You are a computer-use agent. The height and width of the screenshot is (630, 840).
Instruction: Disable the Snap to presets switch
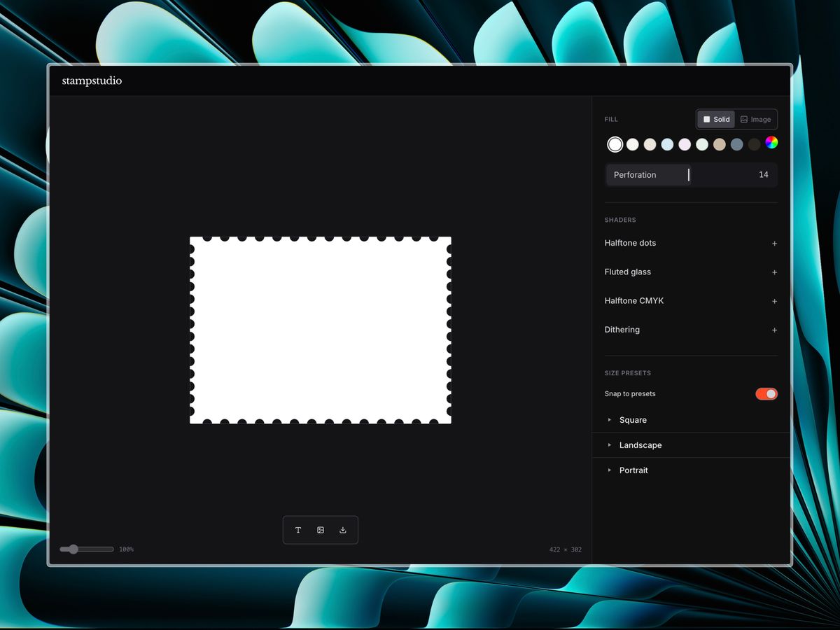tap(766, 394)
